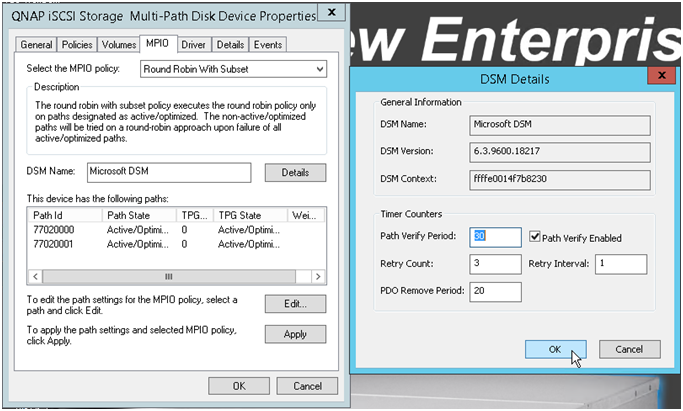Toggle the Path Verify Enabled checkbox

point(534,236)
